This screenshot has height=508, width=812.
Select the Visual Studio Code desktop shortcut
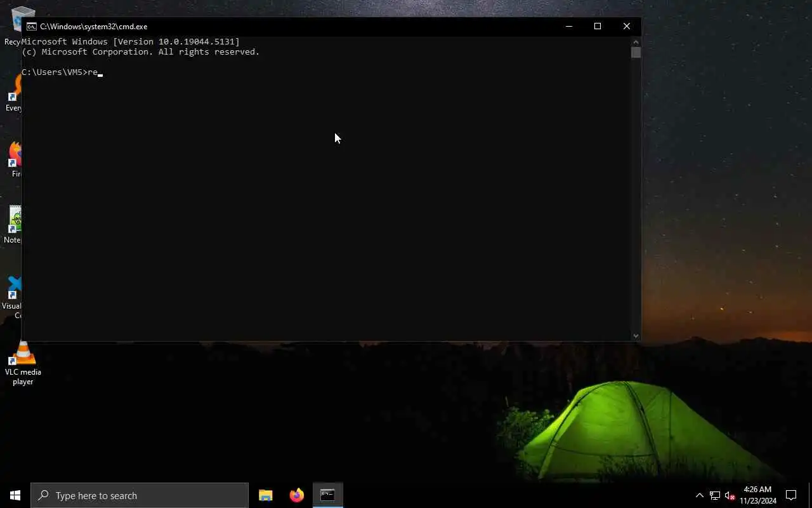pyautogui.click(x=11, y=297)
